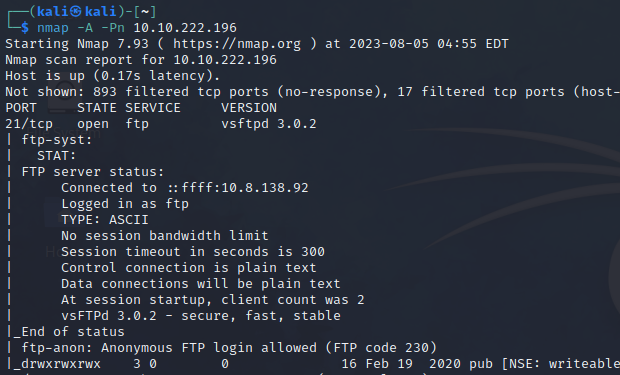Click the 'Host is up' latency line
The image size is (620, 375).
coord(112,76)
